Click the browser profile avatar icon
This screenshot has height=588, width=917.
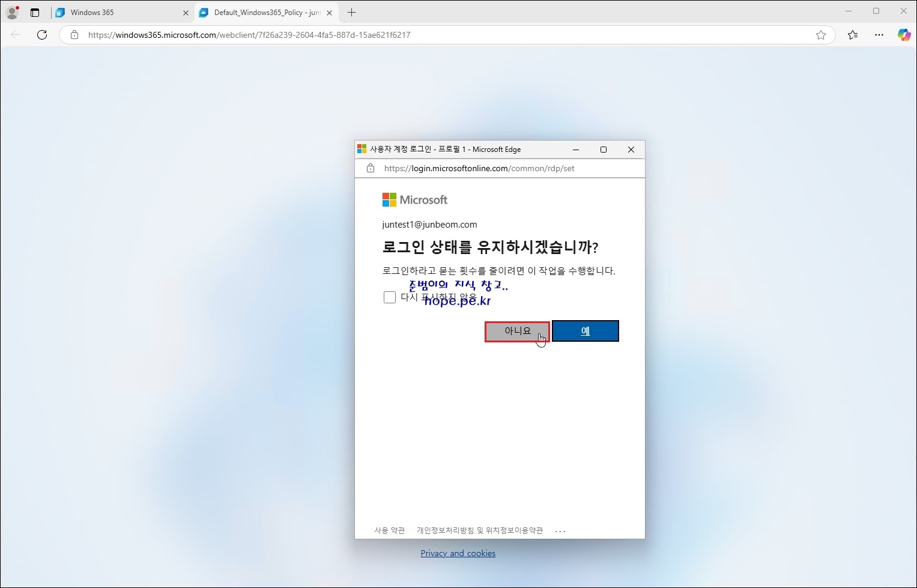coord(12,12)
